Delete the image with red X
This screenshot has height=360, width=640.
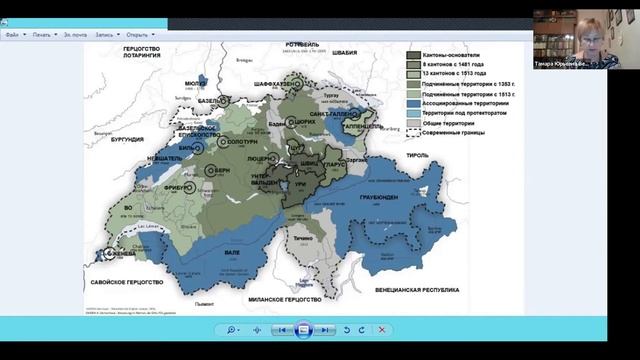382,330
